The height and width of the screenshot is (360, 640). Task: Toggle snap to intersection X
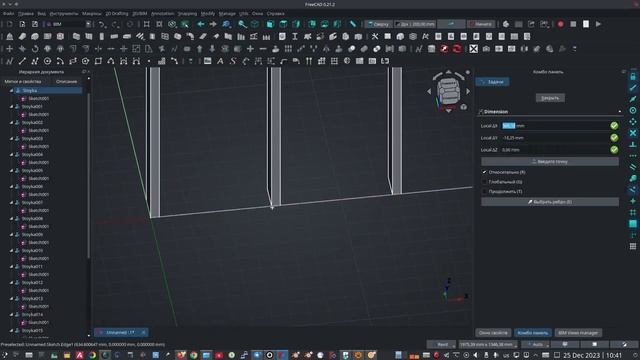tap(633, 133)
